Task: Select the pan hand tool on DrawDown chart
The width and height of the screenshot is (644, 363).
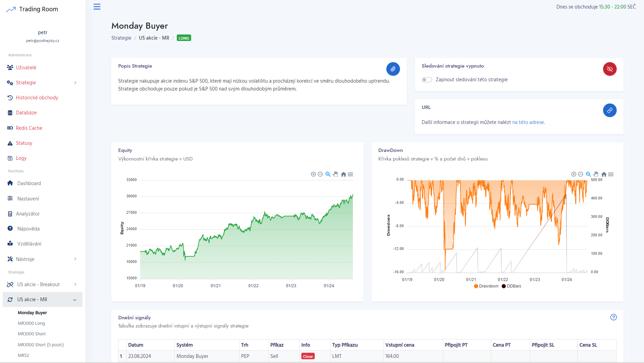Action: tap(596, 174)
